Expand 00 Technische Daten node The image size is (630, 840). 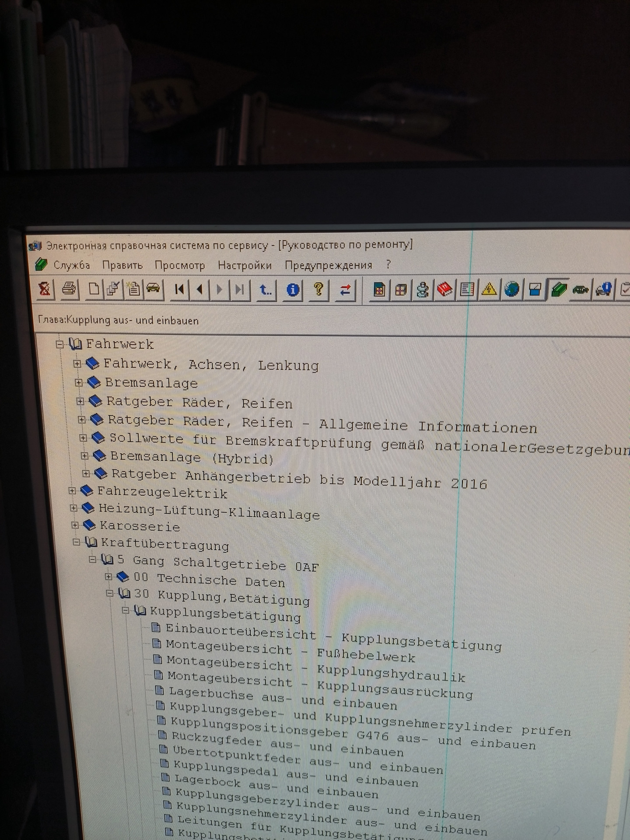point(109,577)
